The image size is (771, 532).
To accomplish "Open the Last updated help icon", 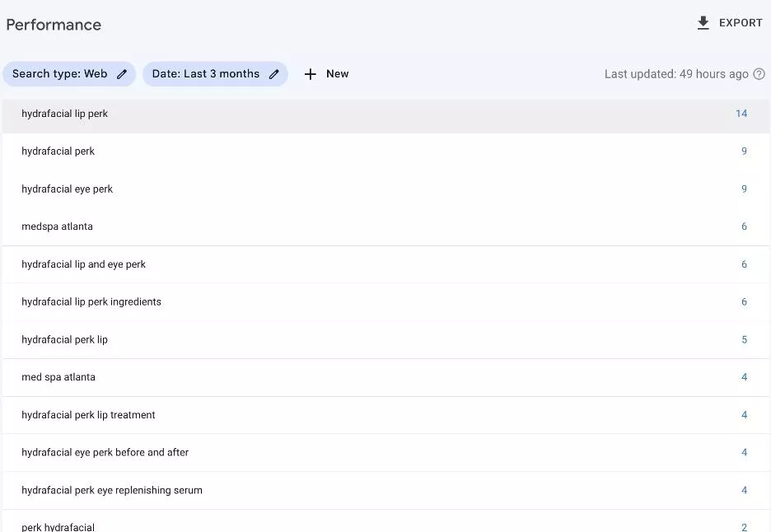I will [759, 74].
